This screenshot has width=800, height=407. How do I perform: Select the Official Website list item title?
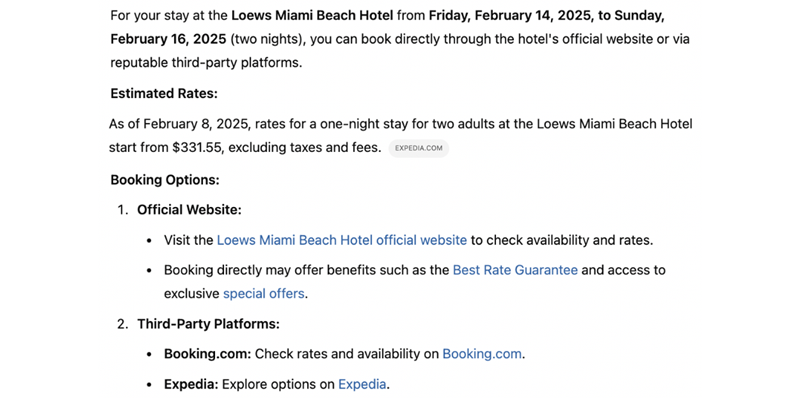click(189, 210)
